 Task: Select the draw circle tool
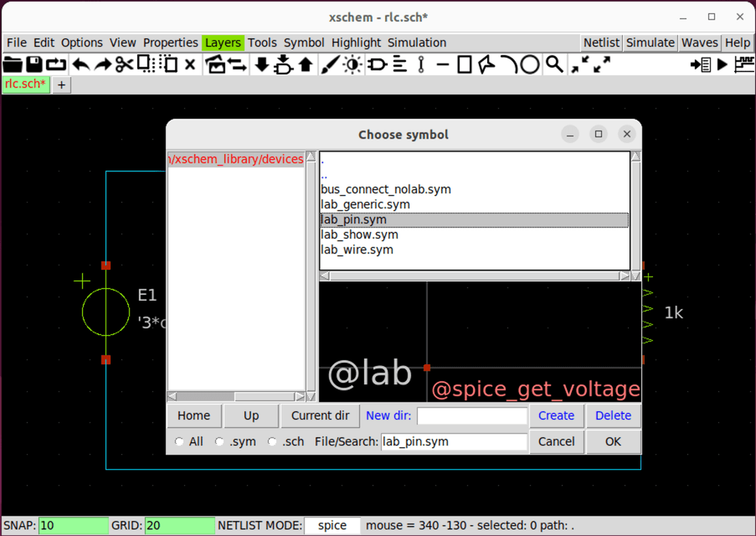pyautogui.click(x=530, y=65)
